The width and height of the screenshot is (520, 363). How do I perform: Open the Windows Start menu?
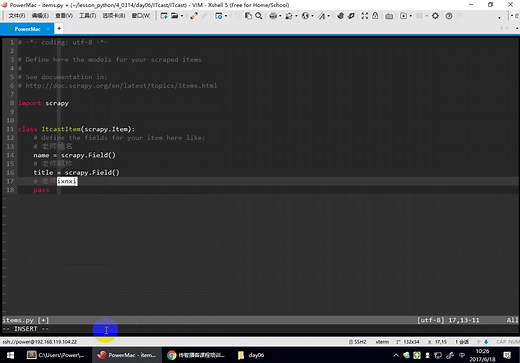coord(10,355)
